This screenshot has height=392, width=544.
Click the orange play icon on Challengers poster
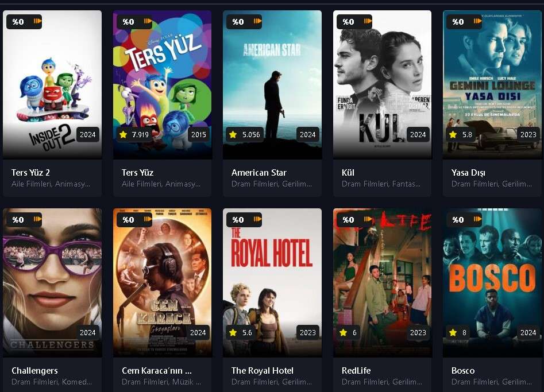pyautogui.click(x=37, y=219)
